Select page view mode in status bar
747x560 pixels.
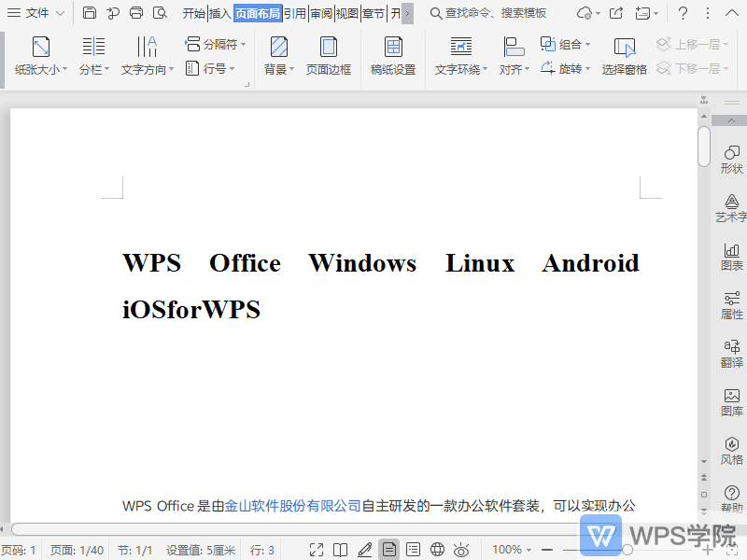[x=389, y=550]
